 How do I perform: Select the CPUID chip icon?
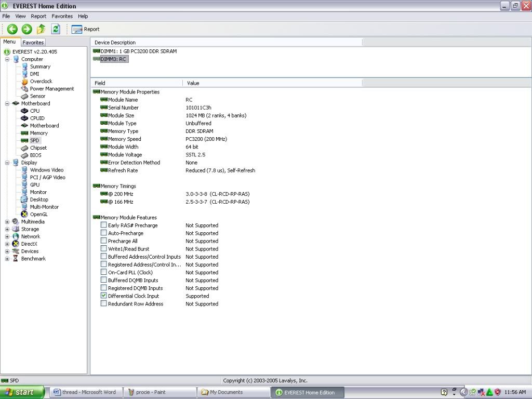click(24, 118)
